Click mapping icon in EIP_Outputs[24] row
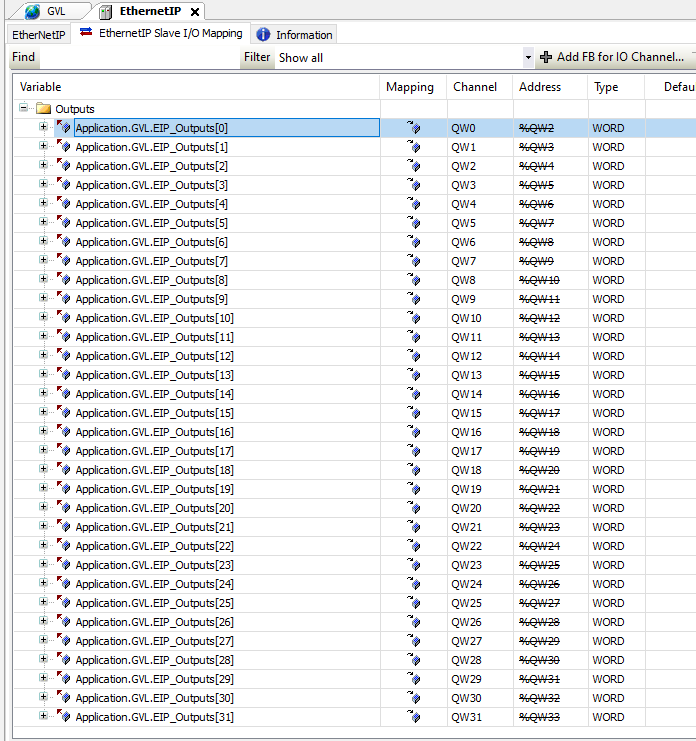The width and height of the screenshot is (696, 741). [414, 584]
